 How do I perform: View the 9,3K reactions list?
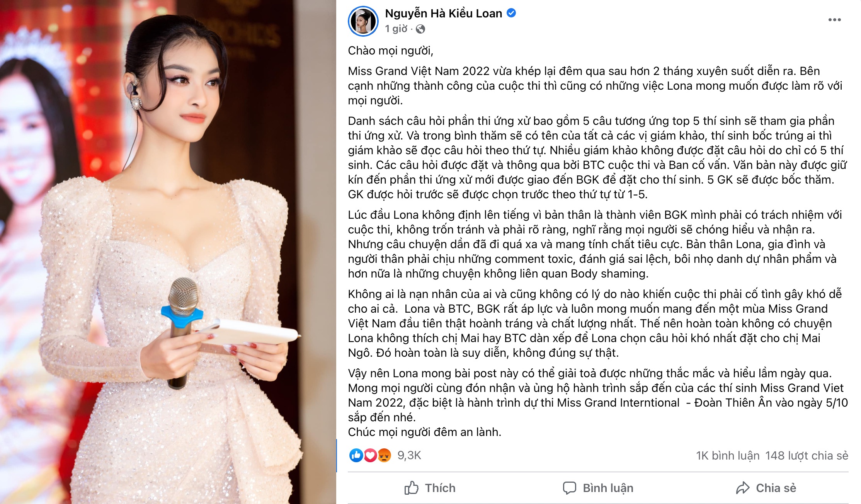click(x=409, y=455)
